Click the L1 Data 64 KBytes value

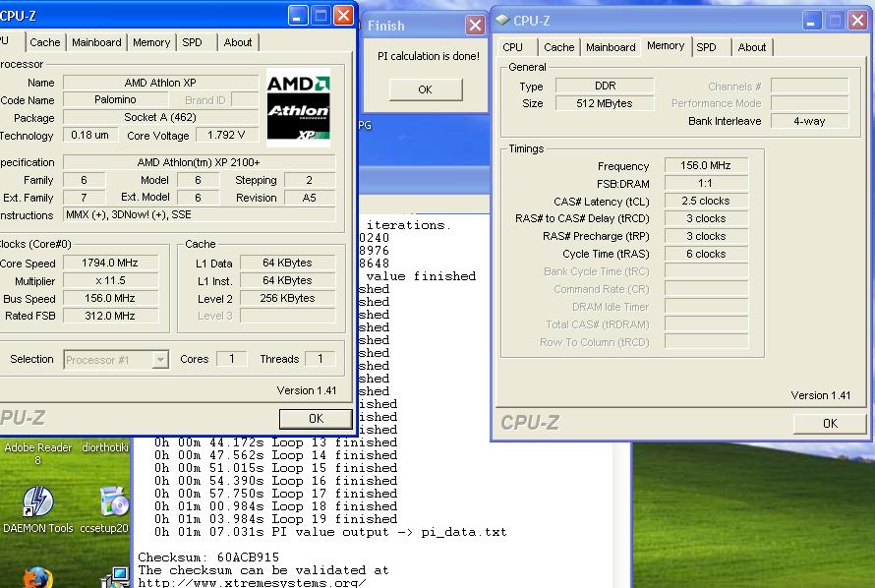click(287, 263)
